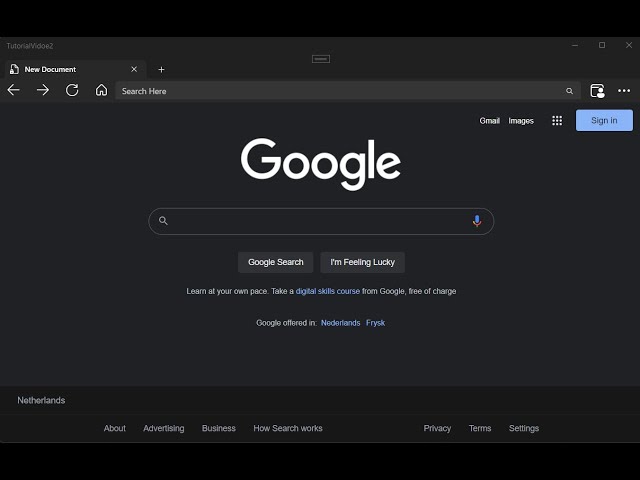Image resolution: width=640 pixels, height=480 pixels.
Task: Open the Google apps grid
Action: pos(557,120)
